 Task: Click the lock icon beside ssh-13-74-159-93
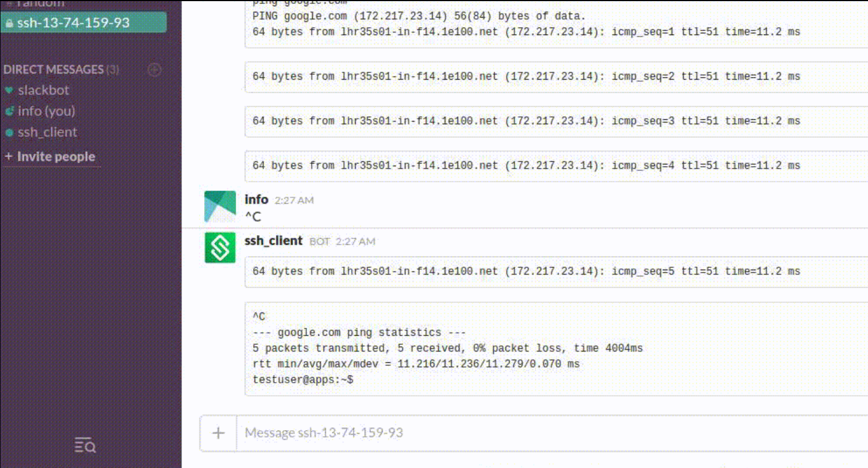tap(10, 23)
